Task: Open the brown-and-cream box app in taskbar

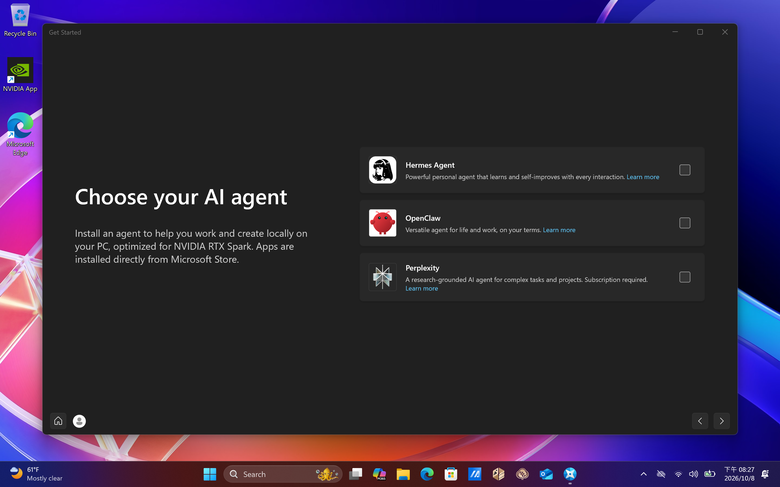Action: point(498,474)
